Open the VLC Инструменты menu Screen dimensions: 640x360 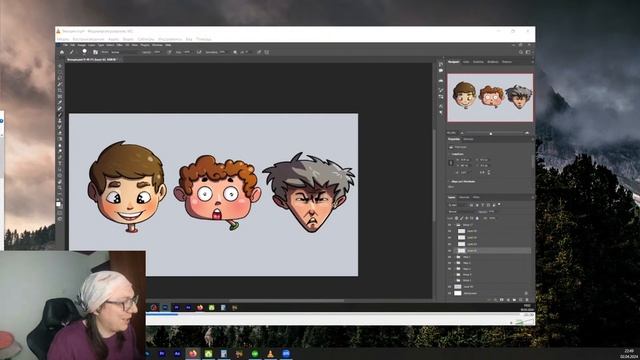point(170,39)
